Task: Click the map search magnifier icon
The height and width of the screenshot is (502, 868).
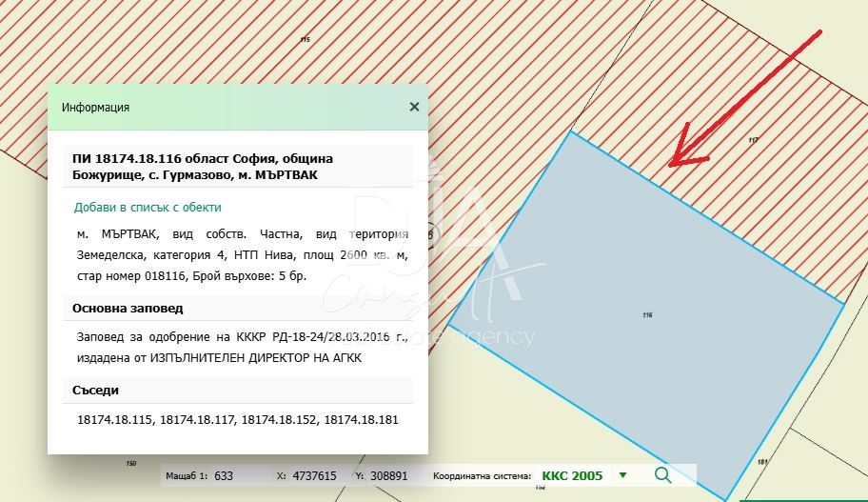Action: [x=663, y=475]
